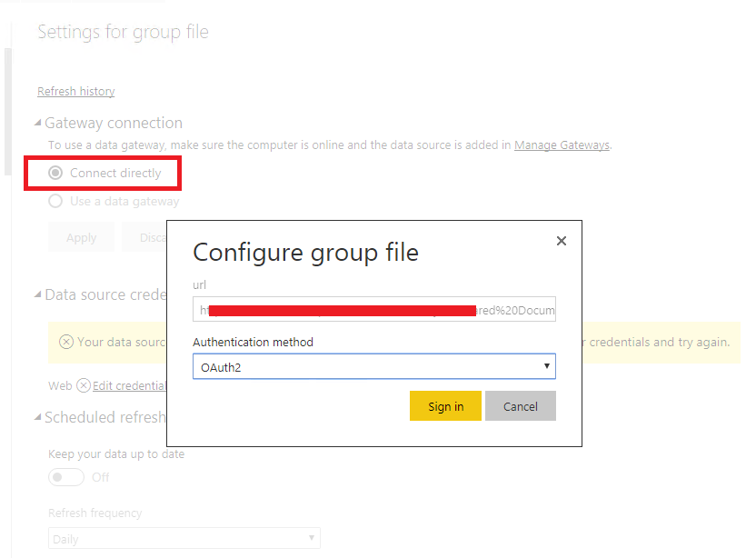Screen dimensions: 756x558
Task: Click the error icon in yellow warning banner
Action: point(66,342)
